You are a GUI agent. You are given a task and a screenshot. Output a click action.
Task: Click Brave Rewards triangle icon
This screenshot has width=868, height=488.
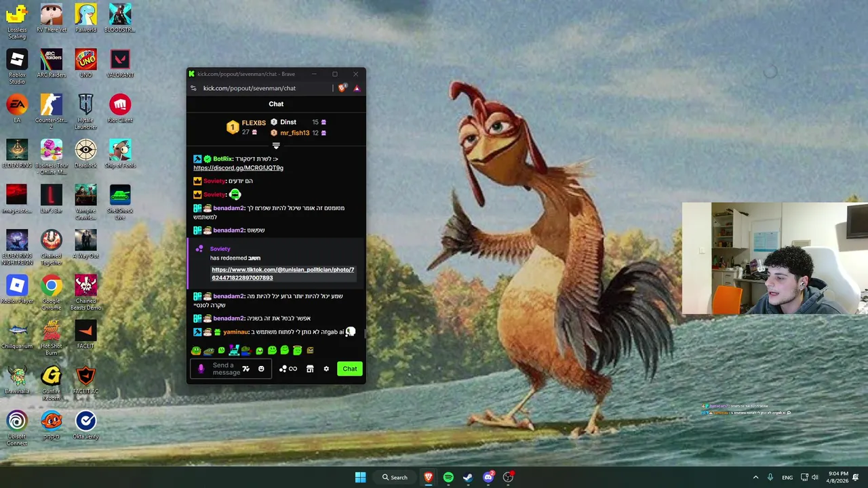pos(357,88)
